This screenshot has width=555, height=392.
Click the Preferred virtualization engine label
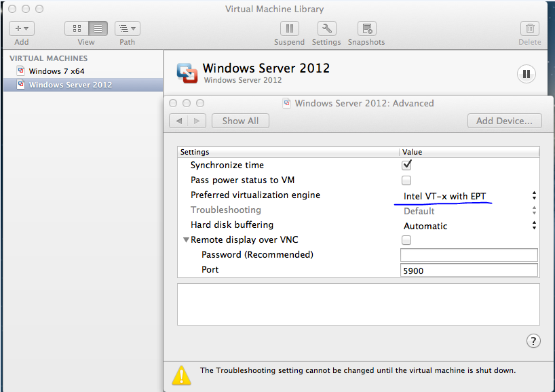(x=255, y=195)
